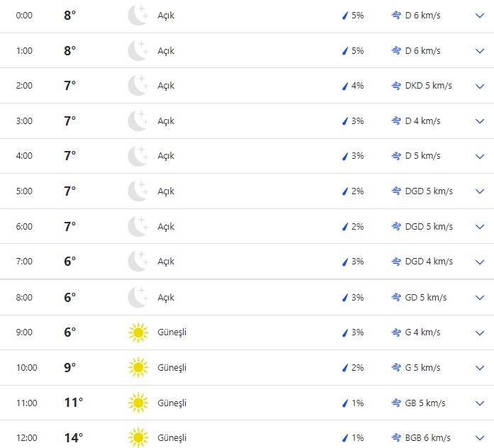Viewport: 494px width, 448px height.
Task: Click the 14° temperature at 12:00
Action: tap(73, 437)
